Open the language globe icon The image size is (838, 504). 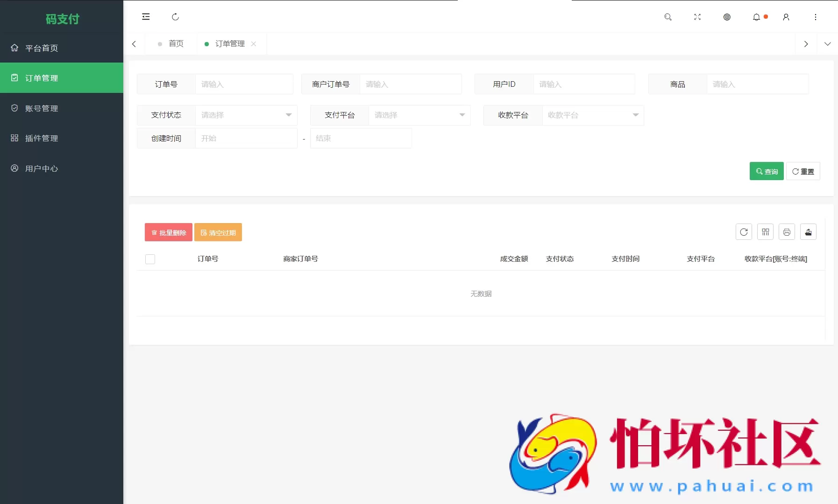[726, 17]
